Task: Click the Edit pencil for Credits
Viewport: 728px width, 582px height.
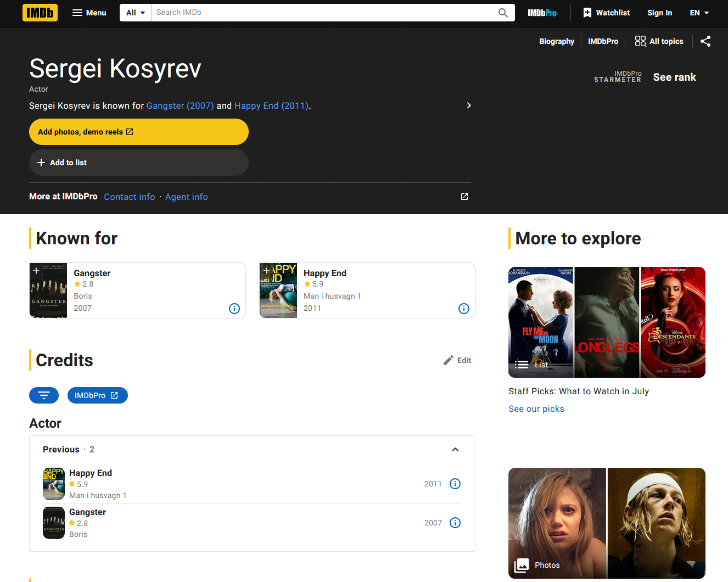Action: point(457,360)
